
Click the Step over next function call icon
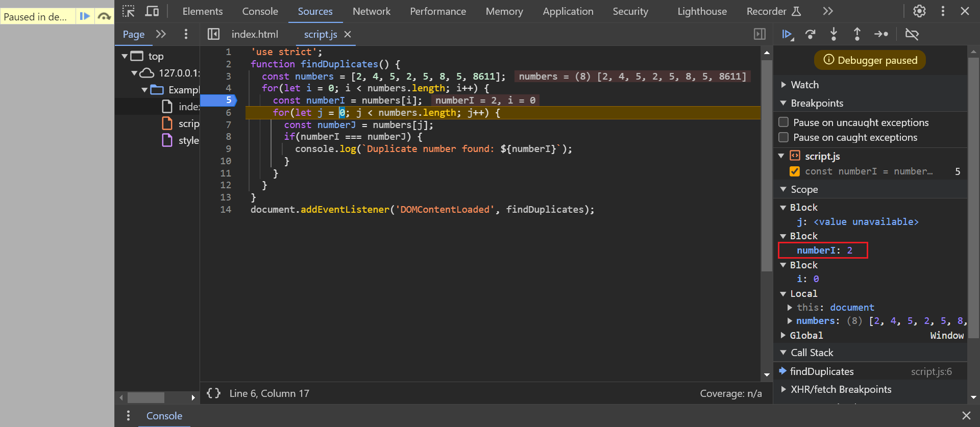coord(810,34)
